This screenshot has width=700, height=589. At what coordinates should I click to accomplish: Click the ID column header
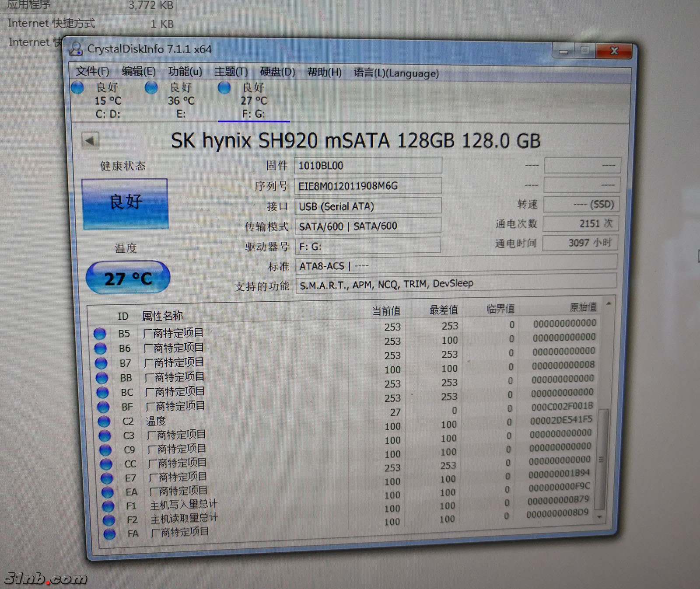[123, 316]
